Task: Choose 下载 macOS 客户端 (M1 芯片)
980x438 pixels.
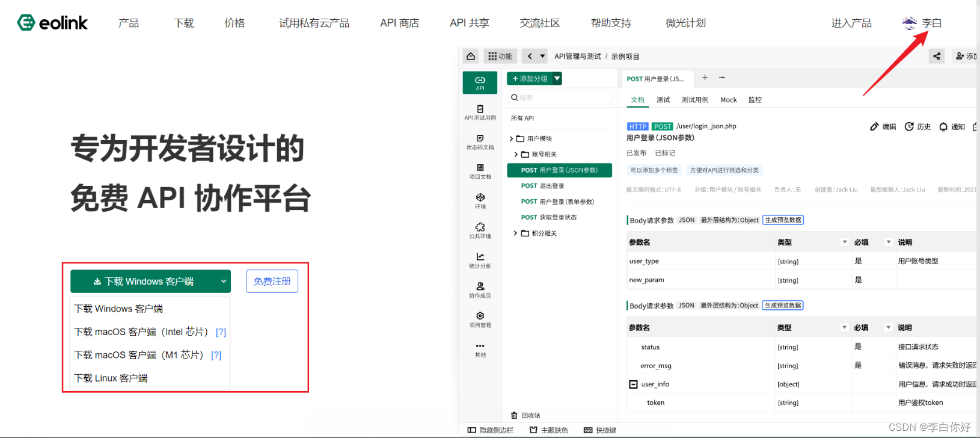Action: pyautogui.click(x=139, y=355)
